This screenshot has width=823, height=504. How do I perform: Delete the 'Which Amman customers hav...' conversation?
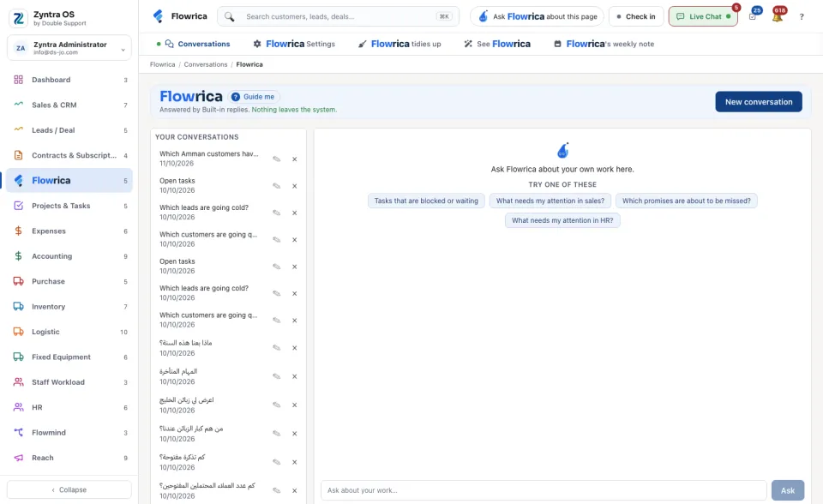(x=294, y=159)
